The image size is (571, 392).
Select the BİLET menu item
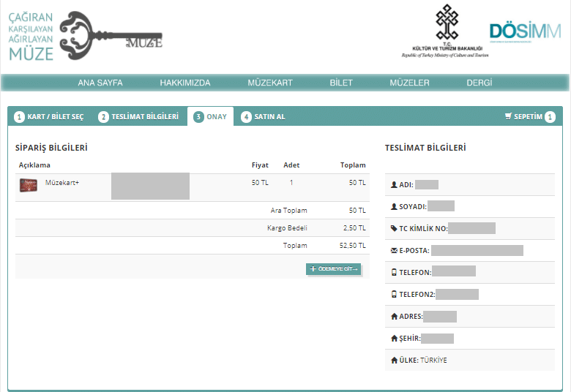point(341,83)
